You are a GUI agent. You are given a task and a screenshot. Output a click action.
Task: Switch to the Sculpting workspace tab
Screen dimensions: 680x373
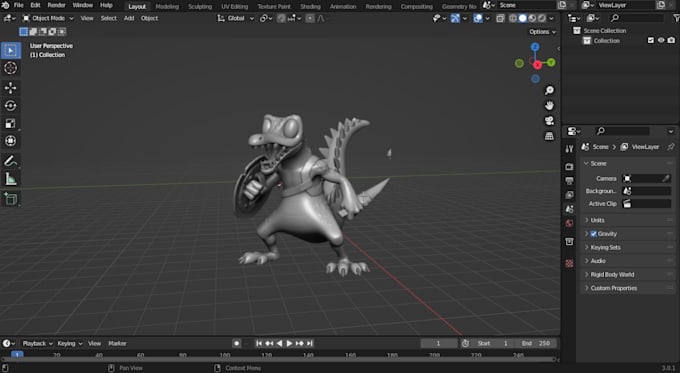200,6
